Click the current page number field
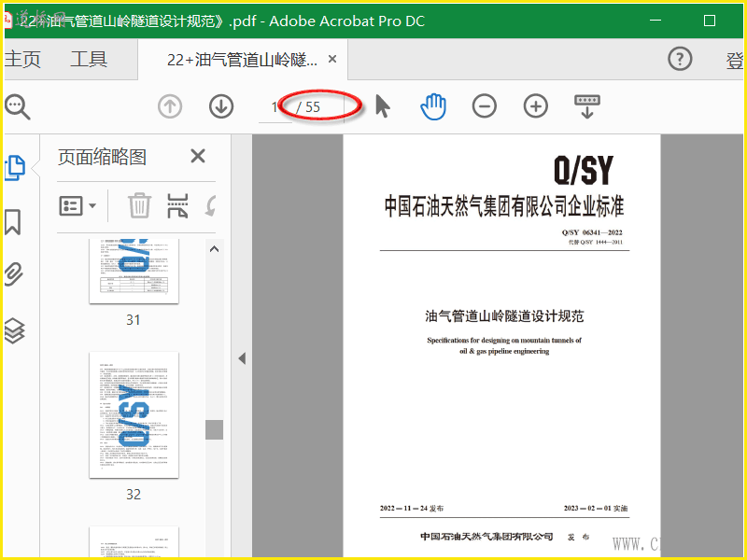Viewport: 747px width, 560px height. coord(275,107)
